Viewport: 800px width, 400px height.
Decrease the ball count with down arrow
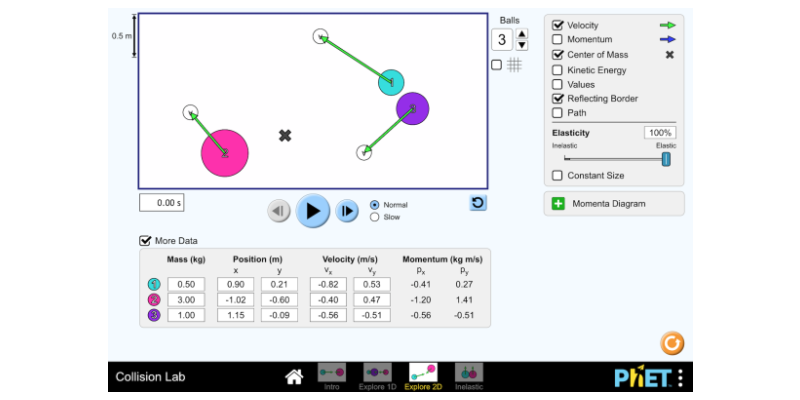pos(521,45)
